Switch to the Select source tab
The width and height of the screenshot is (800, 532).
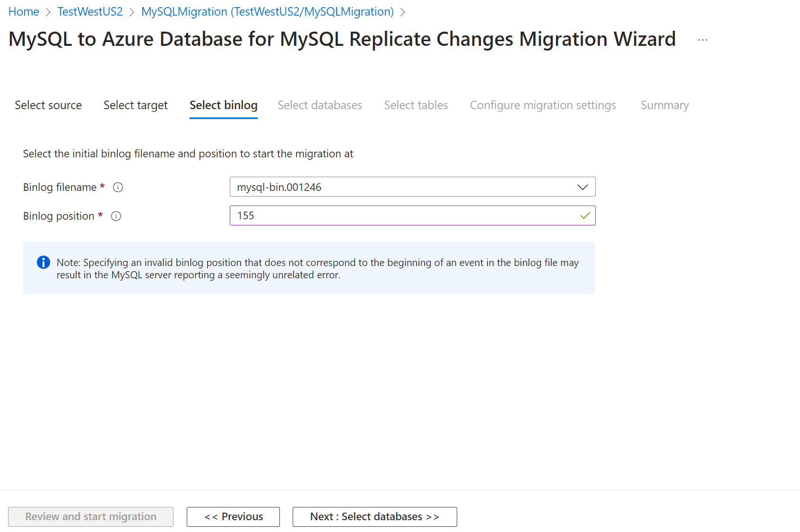click(48, 105)
